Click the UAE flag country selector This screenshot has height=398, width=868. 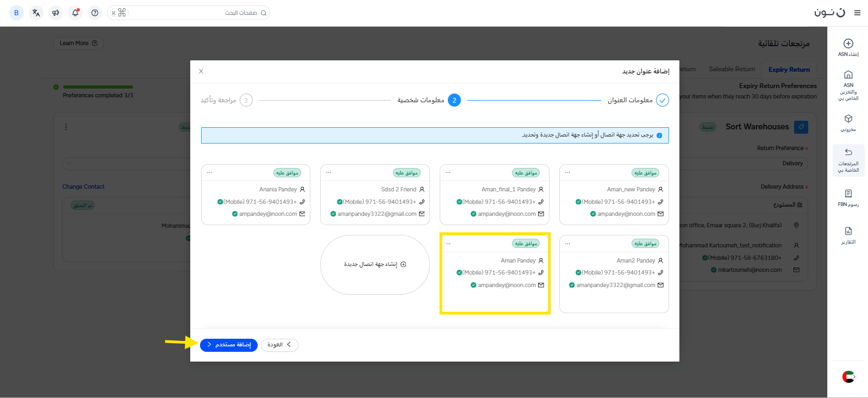(848, 376)
